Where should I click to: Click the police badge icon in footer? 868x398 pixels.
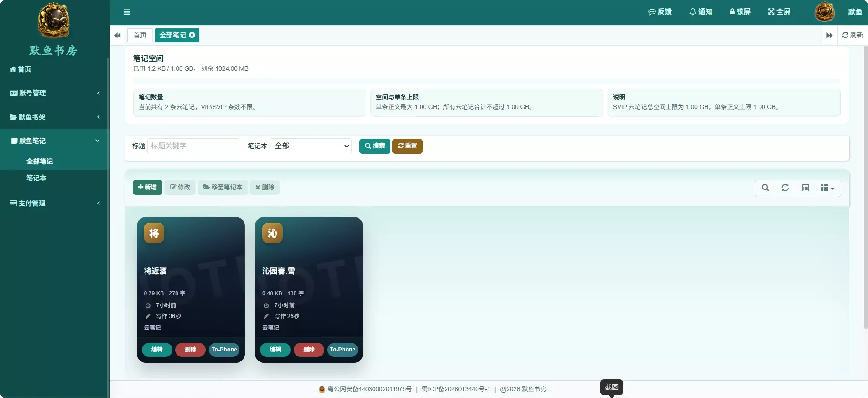322,389
